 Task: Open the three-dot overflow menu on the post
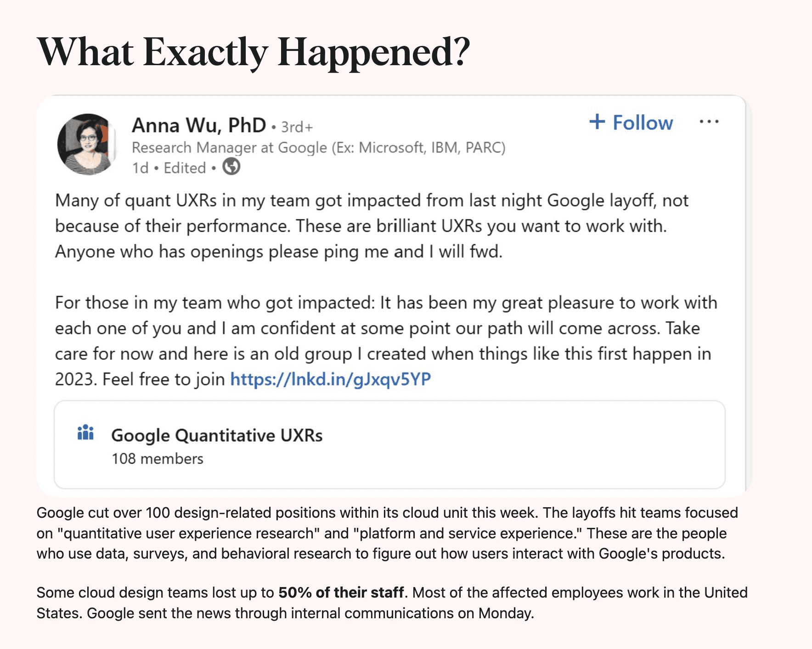(710, 121)
